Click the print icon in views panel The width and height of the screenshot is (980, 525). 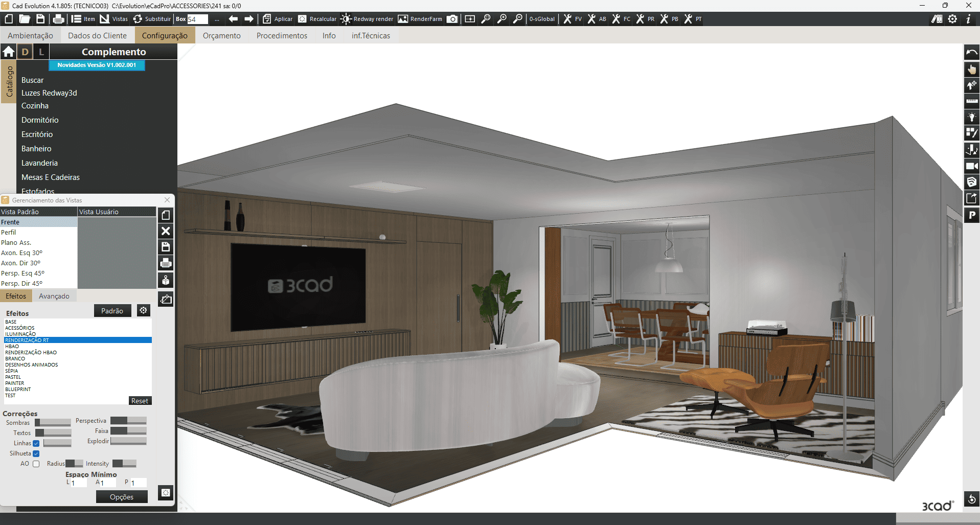tap(166, 263)
